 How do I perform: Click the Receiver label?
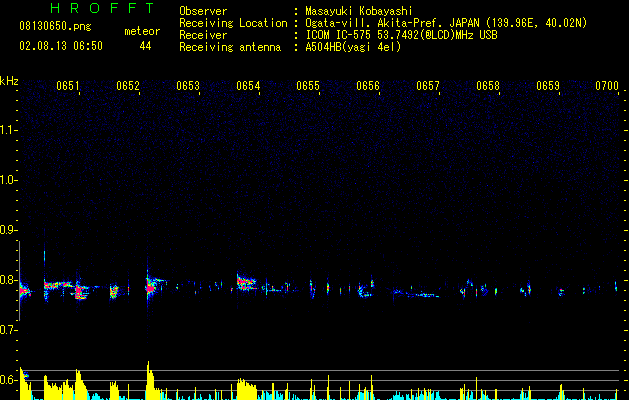point(203,35)
